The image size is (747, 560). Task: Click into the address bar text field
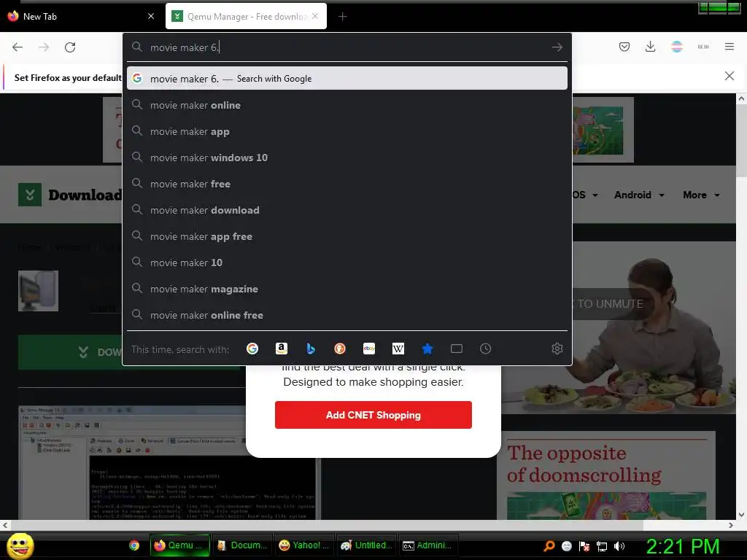pyautogui.click(x=348, y=47)
